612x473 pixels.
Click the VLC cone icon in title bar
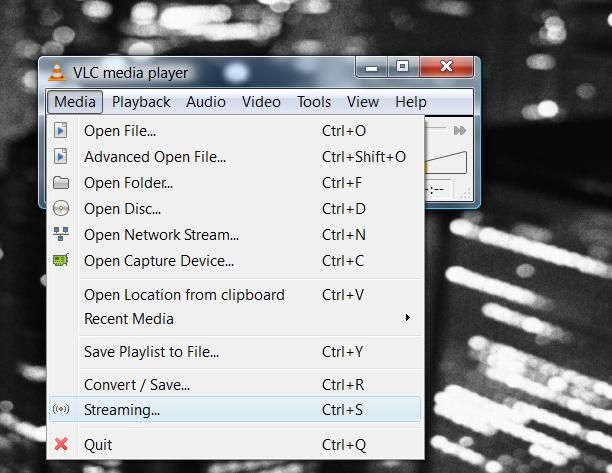tap(57, 72)
